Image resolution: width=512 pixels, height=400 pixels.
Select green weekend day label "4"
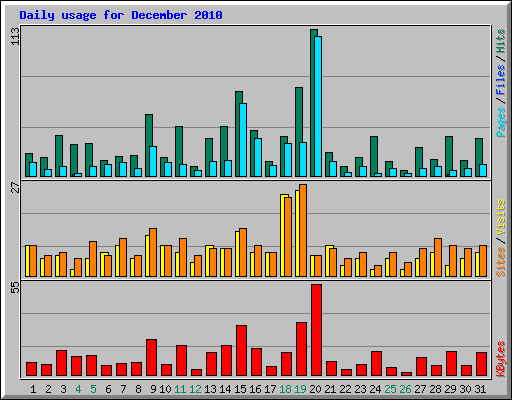pyautogui.click(x=78, y=389)
